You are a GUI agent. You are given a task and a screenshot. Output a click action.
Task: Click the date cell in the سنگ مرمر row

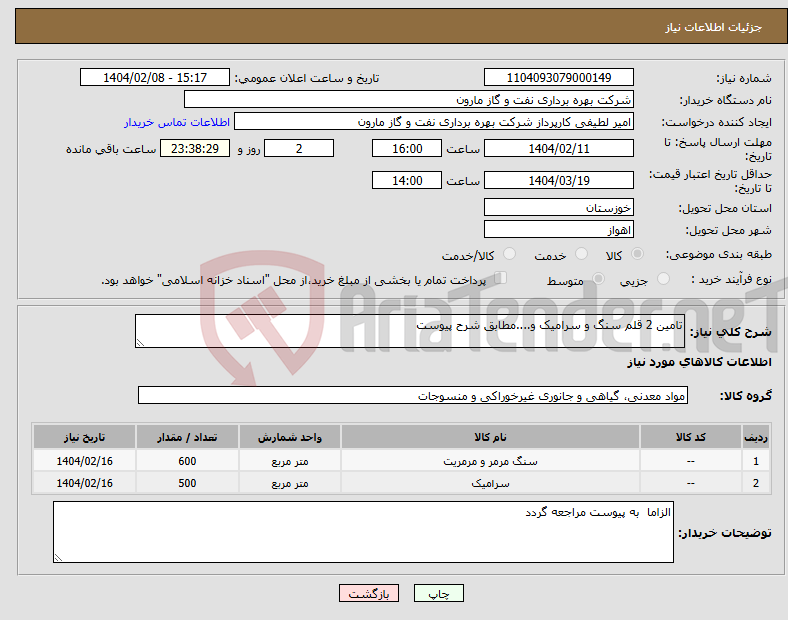point(84,461)
